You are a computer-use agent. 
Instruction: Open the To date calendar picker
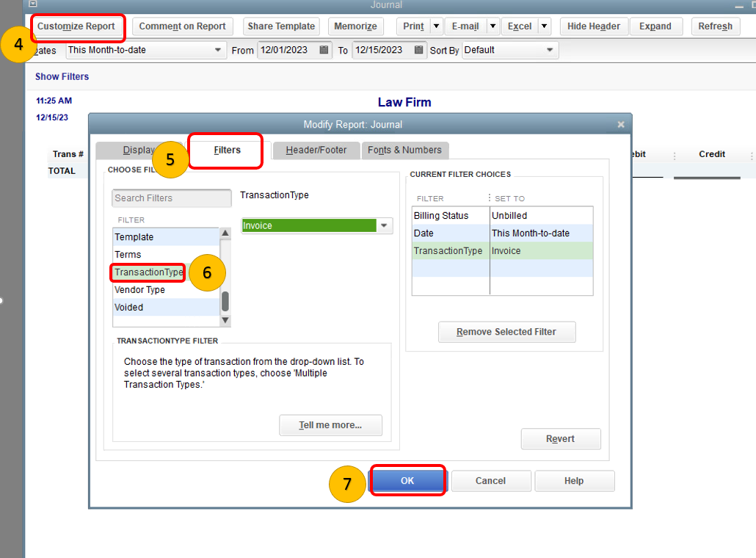(x=418, y=50)
